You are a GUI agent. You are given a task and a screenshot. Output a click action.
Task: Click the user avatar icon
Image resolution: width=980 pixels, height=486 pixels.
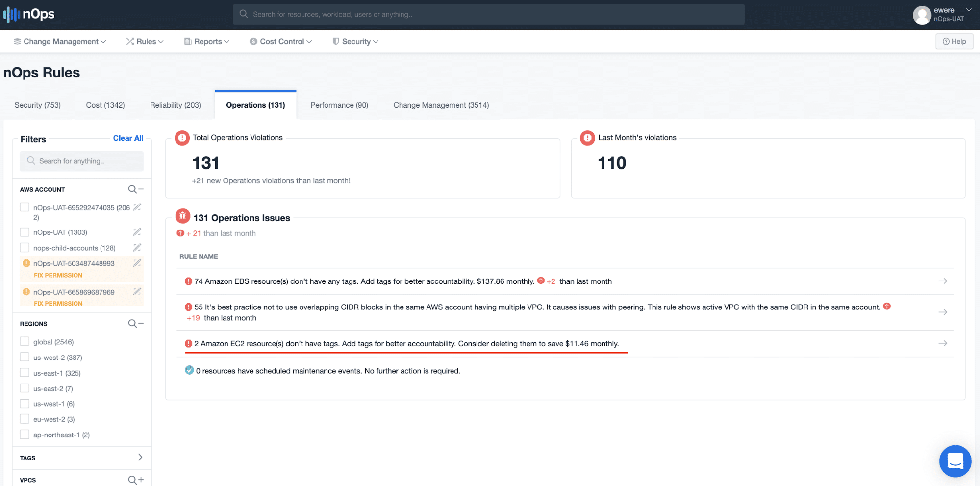[922, 15]
